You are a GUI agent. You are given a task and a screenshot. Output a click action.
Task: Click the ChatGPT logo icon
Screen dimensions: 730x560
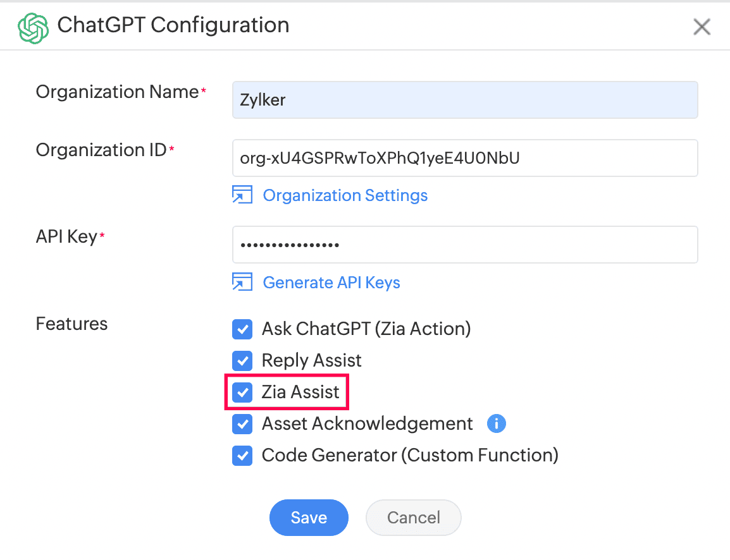[34, 27]
